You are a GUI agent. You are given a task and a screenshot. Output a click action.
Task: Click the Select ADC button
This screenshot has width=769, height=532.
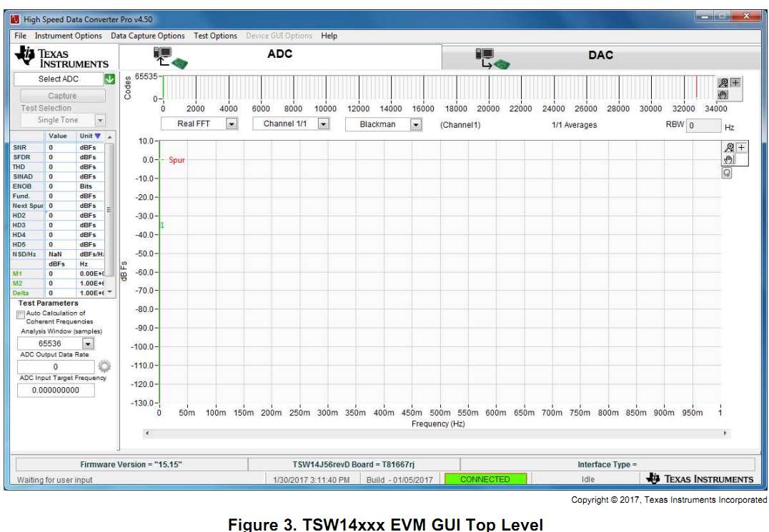59,79
